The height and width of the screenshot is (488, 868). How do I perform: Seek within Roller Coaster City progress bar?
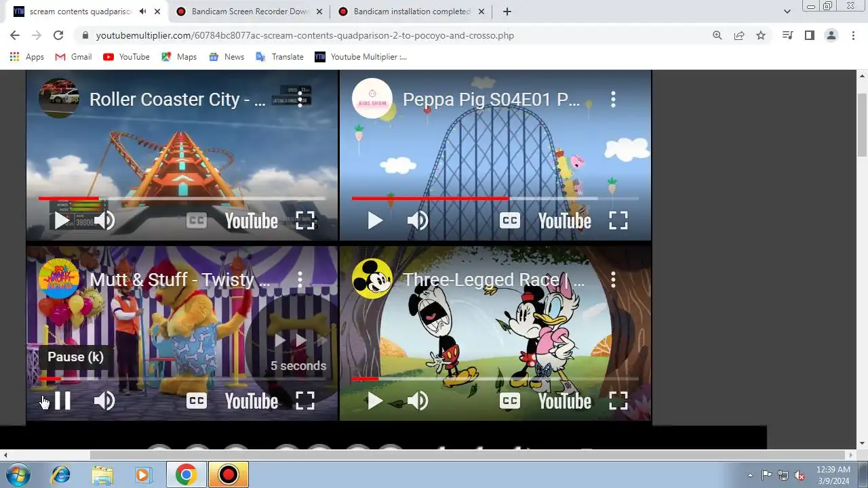182,199
